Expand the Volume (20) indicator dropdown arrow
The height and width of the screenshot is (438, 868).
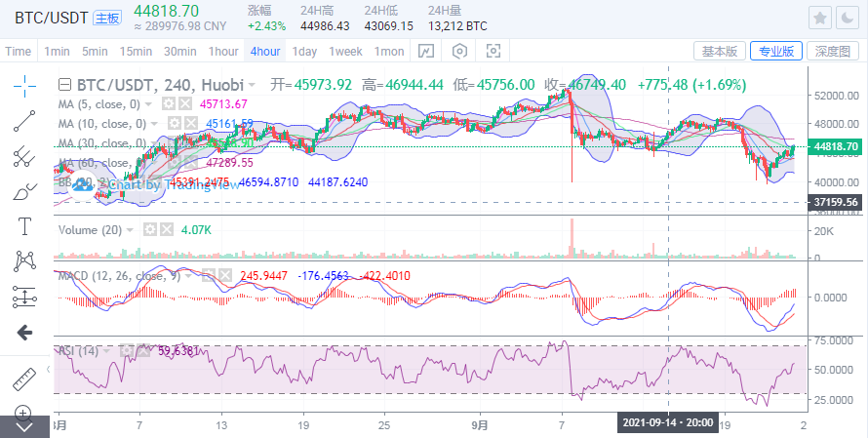click(x=132, y=229)
